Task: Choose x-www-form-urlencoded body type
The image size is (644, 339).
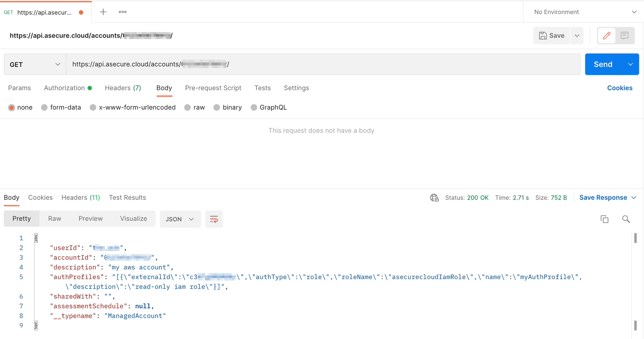Action: [93, 107]
